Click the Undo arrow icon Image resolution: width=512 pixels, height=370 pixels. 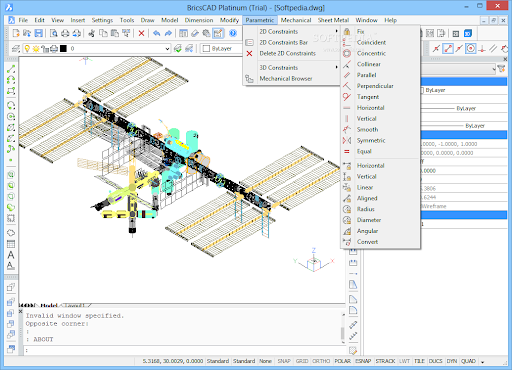point(157,33)
